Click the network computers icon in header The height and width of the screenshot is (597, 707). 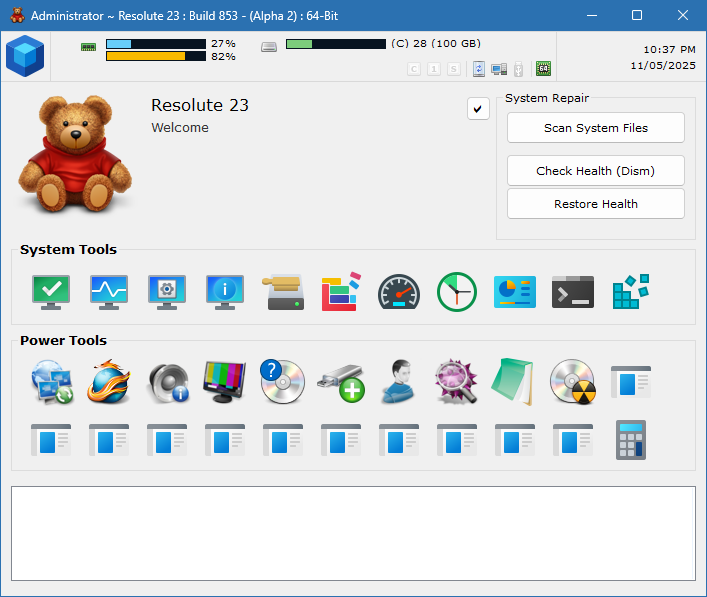(x=499, y=69)
